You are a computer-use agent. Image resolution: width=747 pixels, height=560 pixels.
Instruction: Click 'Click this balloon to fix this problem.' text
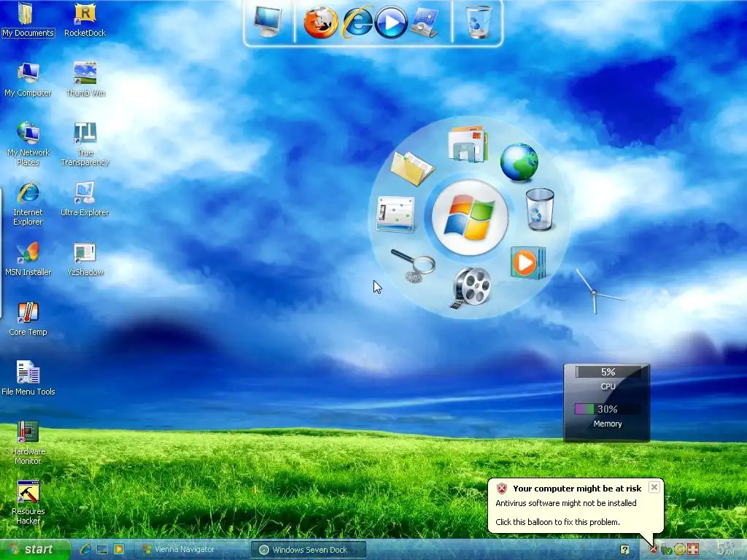pos(557,522)
